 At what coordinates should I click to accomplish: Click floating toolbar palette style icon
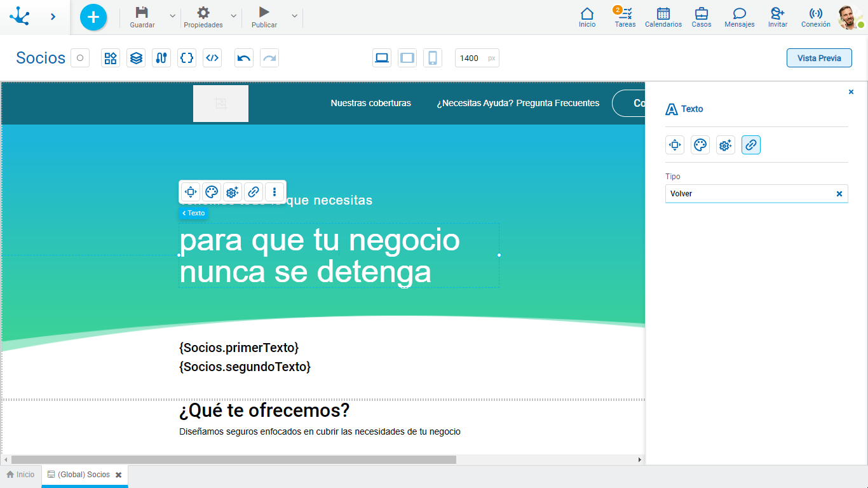[212, 191]
